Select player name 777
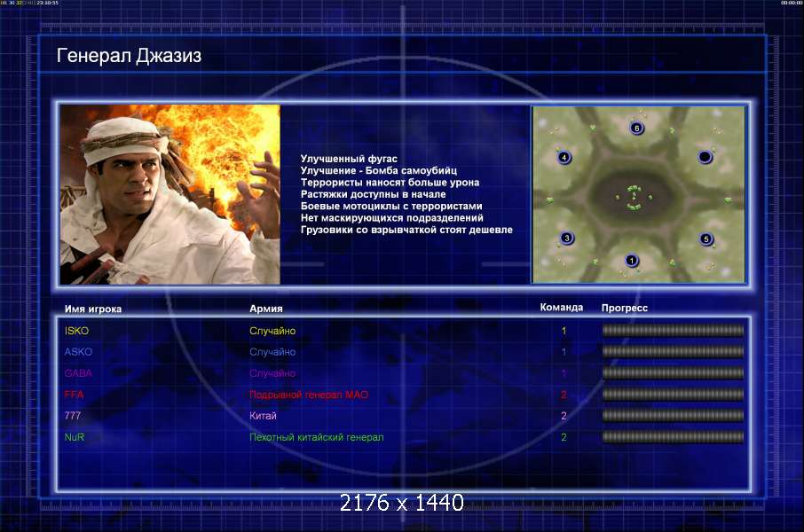This screenshot has height=532, width=804. point(72,416)
